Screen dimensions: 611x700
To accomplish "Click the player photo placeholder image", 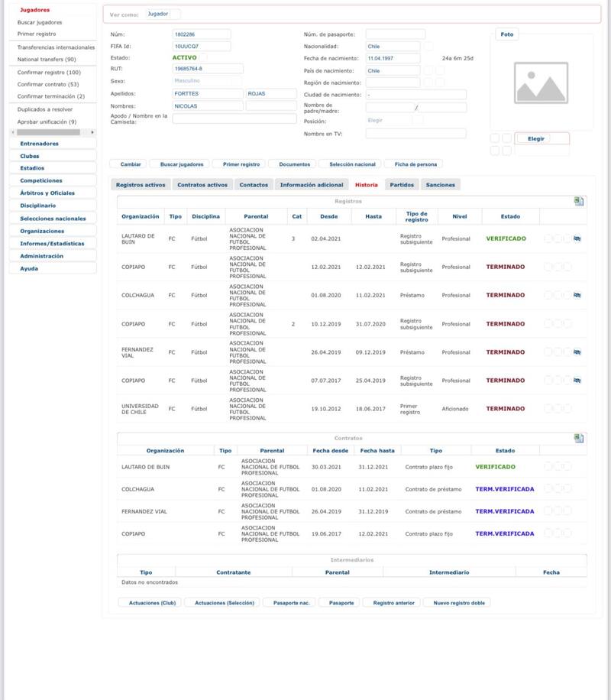I will click(x=541, y=83).
